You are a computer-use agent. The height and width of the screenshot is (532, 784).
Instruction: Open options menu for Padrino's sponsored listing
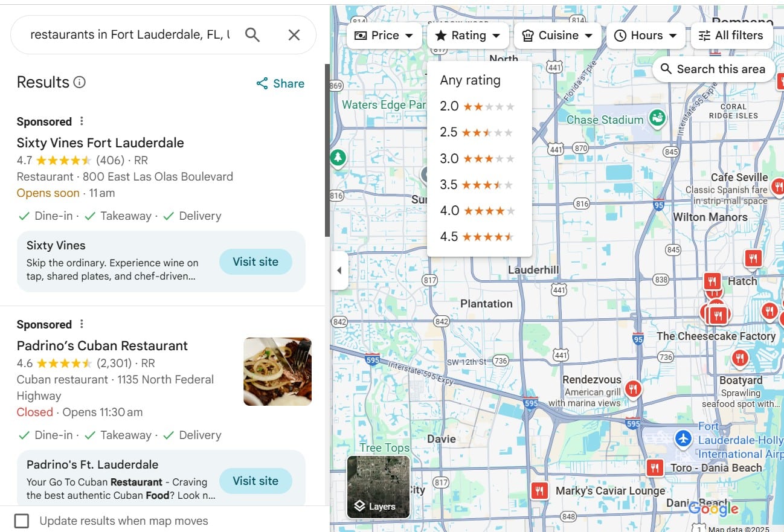[x=82, y=324]
